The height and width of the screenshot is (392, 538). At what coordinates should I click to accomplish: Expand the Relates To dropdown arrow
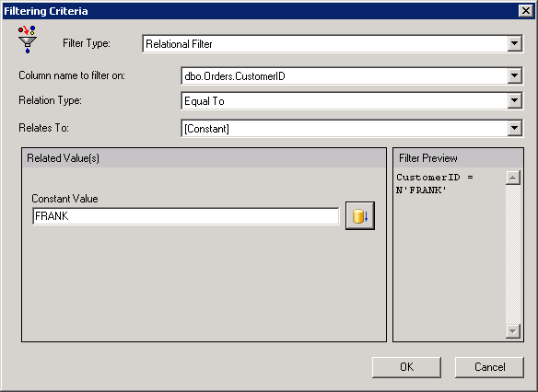(x=514, y=128)
